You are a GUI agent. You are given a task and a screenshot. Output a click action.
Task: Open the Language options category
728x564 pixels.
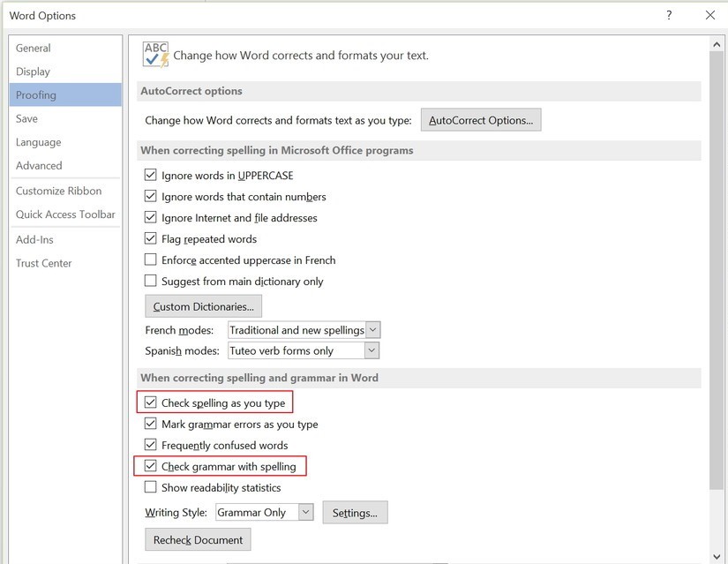65,142
